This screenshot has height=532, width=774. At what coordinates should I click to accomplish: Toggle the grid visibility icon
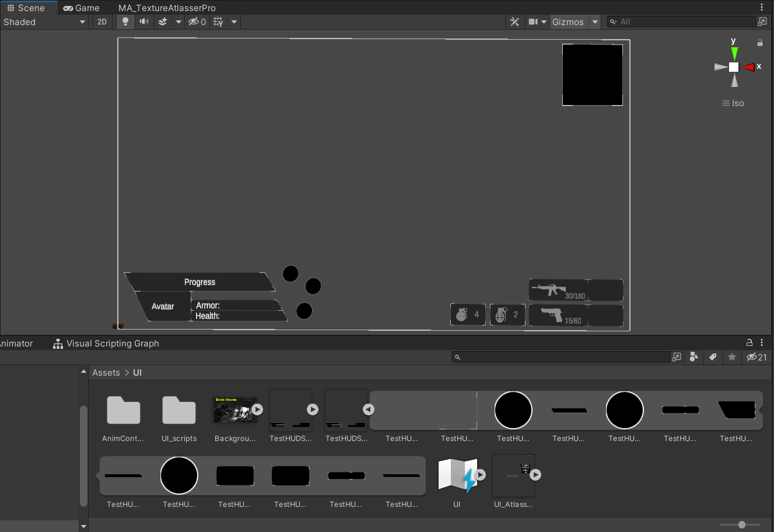[x=218, y=22]
